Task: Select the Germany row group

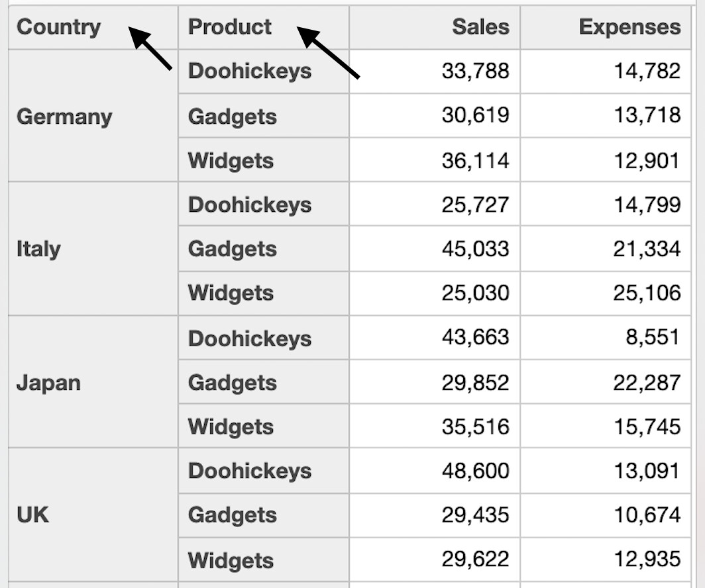Action: (93, 116)
